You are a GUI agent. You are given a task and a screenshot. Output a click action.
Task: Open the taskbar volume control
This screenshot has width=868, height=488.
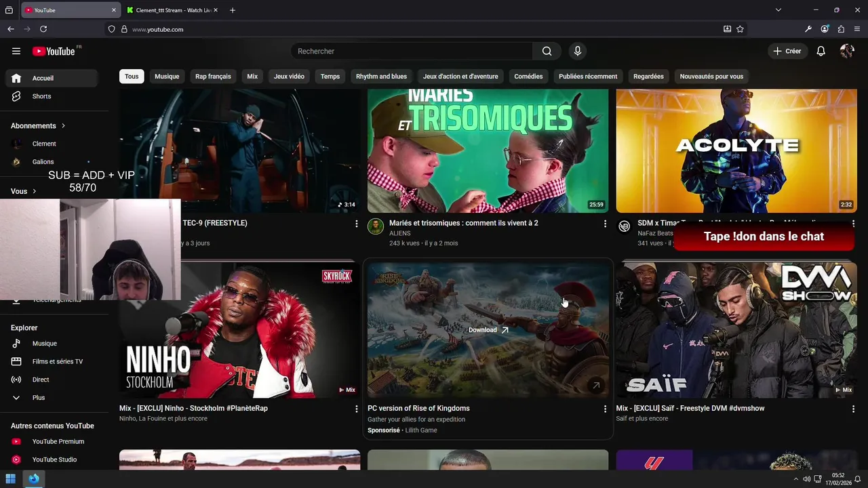click(x=806, y=479)
